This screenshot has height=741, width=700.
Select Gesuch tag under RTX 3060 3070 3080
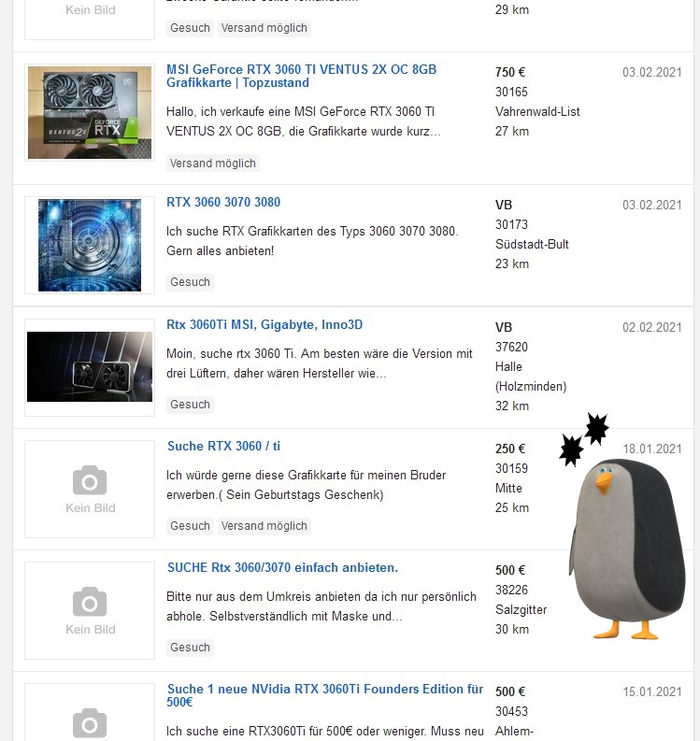190,282
